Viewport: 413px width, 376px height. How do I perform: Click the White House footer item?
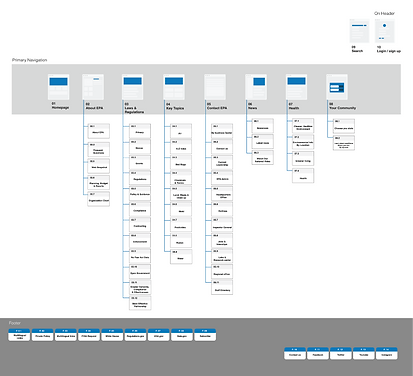tap(112, 335)
